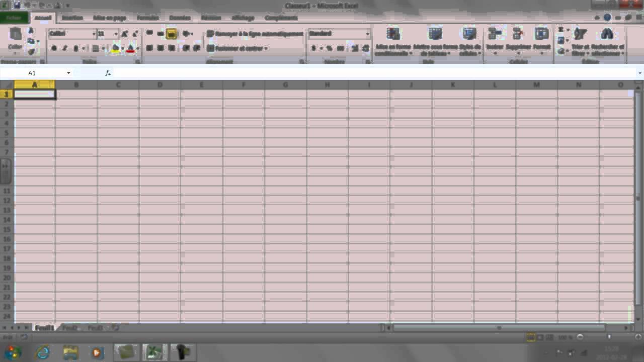The height and width of the screenshot is (362, 644).
Task: Click Rechercher et sélectionner button
Action: coord(607,41)
